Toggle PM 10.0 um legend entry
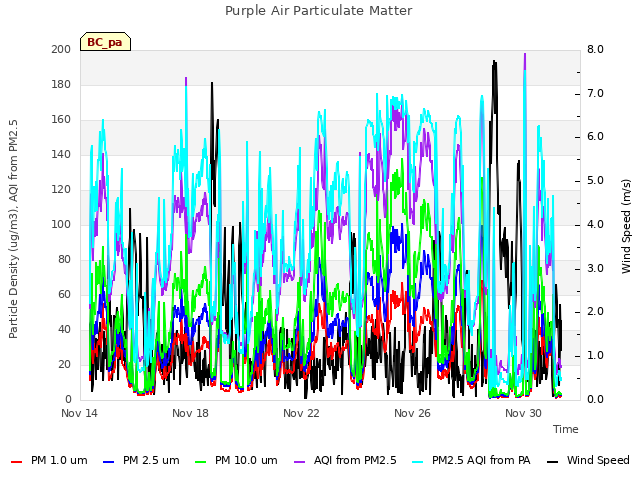The image size is (640, 480). coord(236,461)
